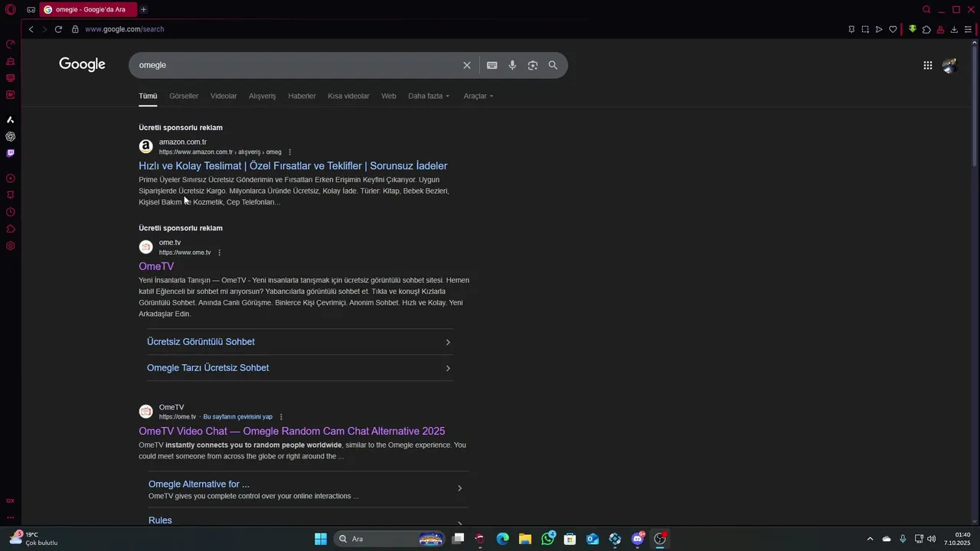Show hidden system tray icons chevron

[870, 539]
